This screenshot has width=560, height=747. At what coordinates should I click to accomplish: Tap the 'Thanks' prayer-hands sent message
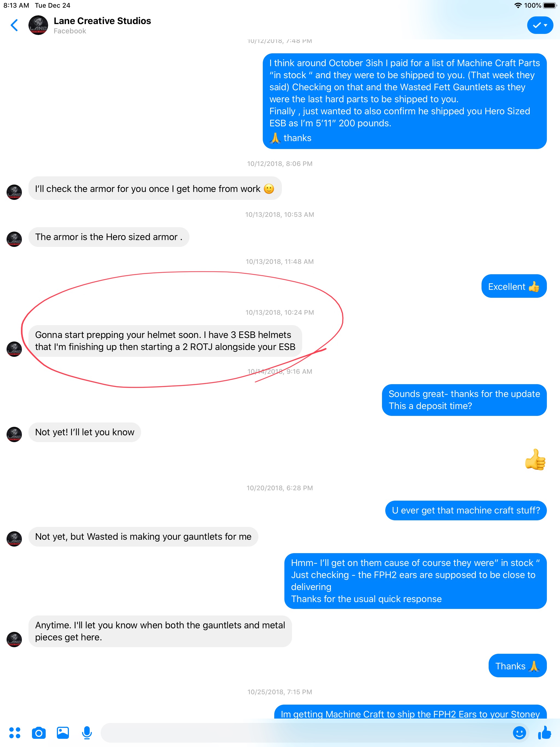coord(517,666)
